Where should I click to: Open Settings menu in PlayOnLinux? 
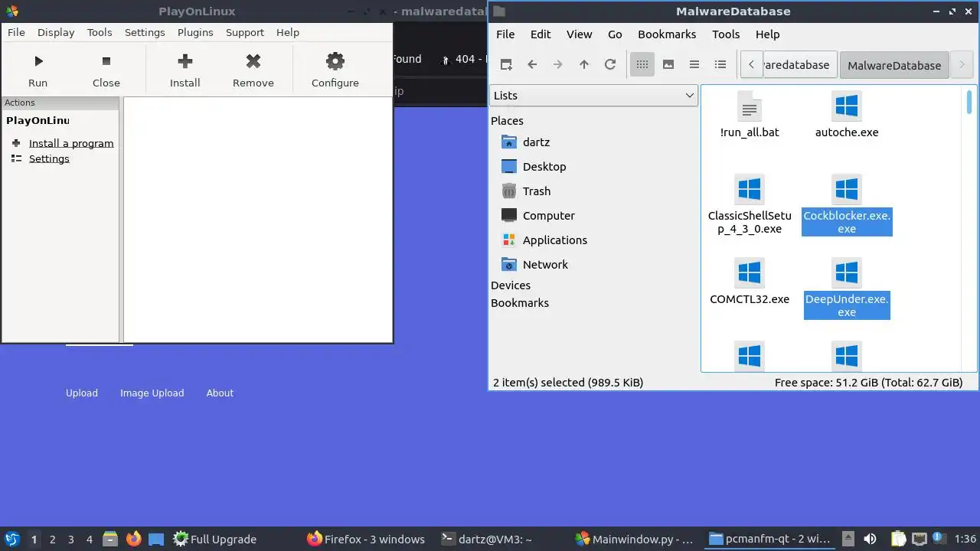[145, 32]
